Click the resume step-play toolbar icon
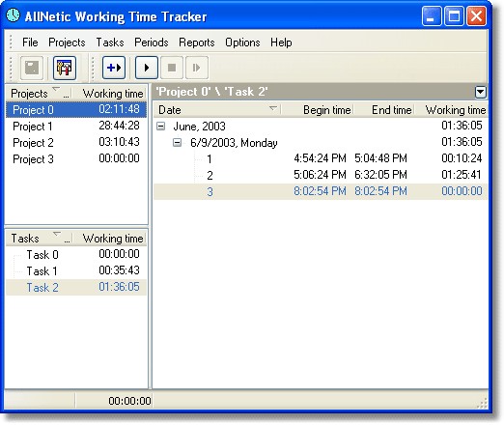 click(197, 68)
